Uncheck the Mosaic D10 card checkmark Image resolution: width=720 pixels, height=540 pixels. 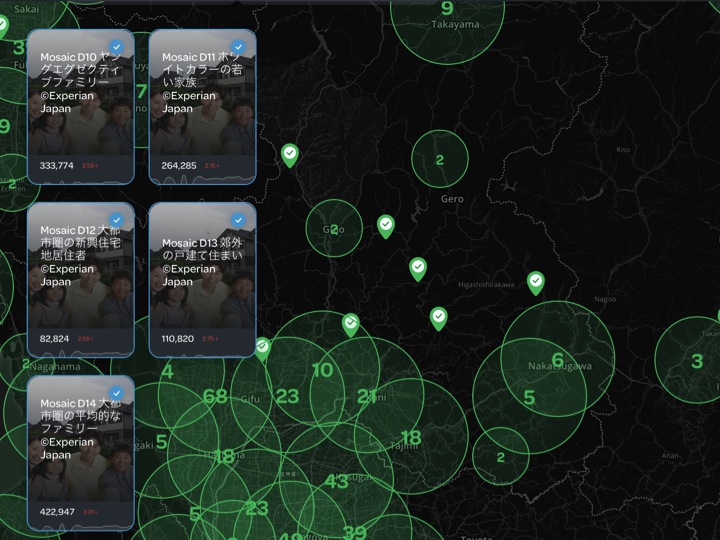point(117,47)
